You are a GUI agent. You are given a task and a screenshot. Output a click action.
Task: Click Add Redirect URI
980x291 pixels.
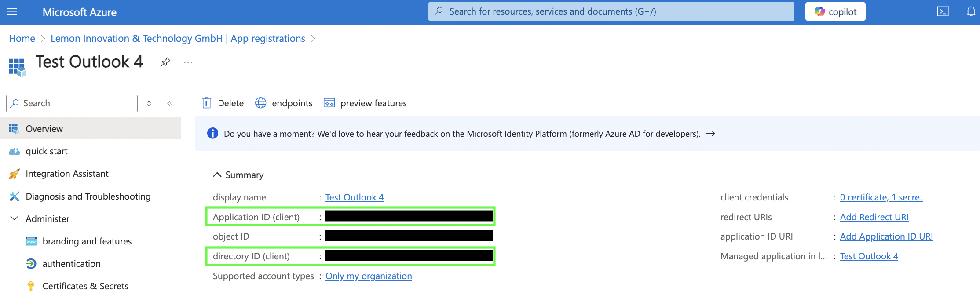point(874,217)
